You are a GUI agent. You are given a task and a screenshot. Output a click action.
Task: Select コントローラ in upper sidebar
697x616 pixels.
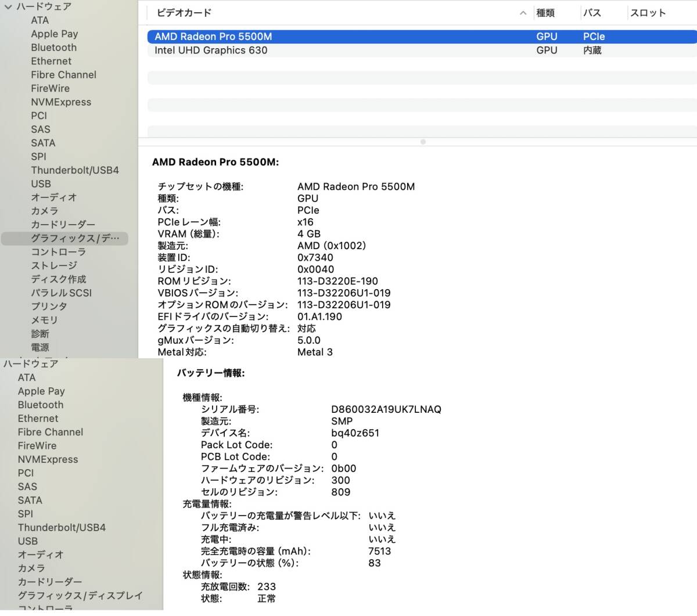click(59, 252)
